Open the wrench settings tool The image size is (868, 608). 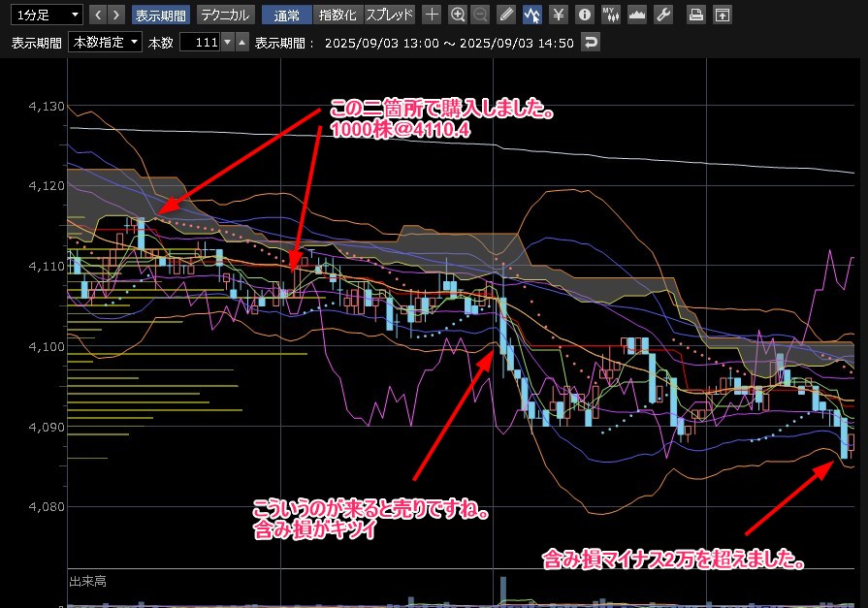663,15
